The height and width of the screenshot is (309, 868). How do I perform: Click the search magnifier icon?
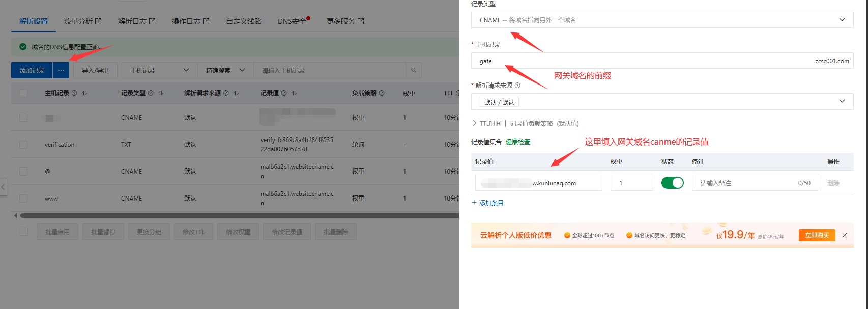pyautogui.click(x=414, y=70)
